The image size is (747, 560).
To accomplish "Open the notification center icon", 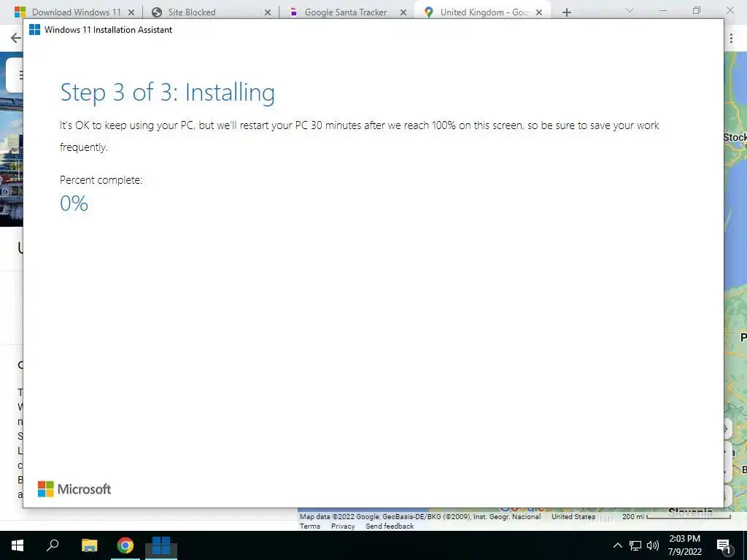I will 724,546.
